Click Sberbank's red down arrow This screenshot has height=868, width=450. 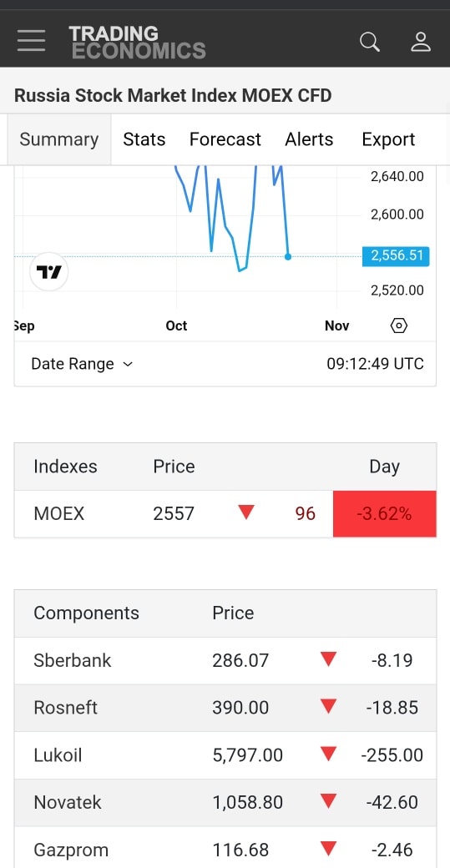[x=328, y=659]
